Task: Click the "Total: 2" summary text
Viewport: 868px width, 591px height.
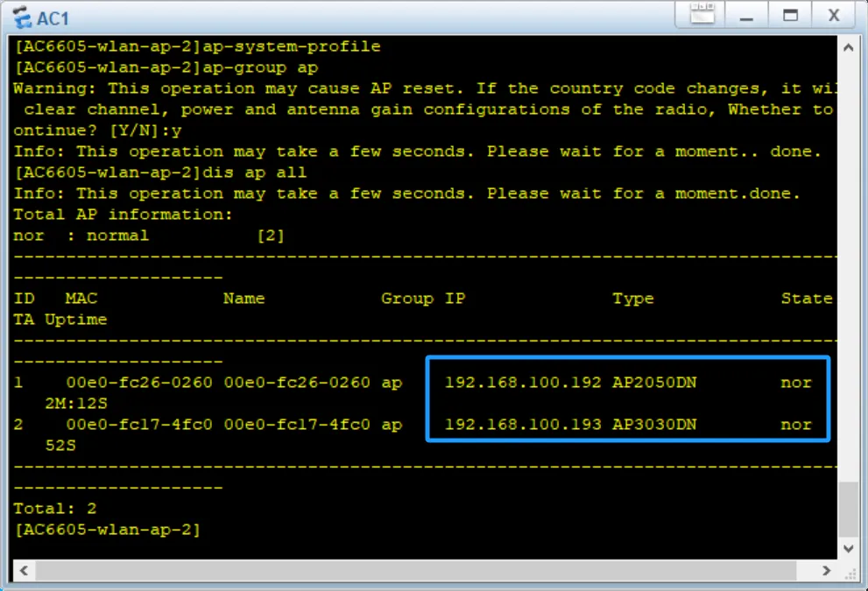Action: coord(54,509)
